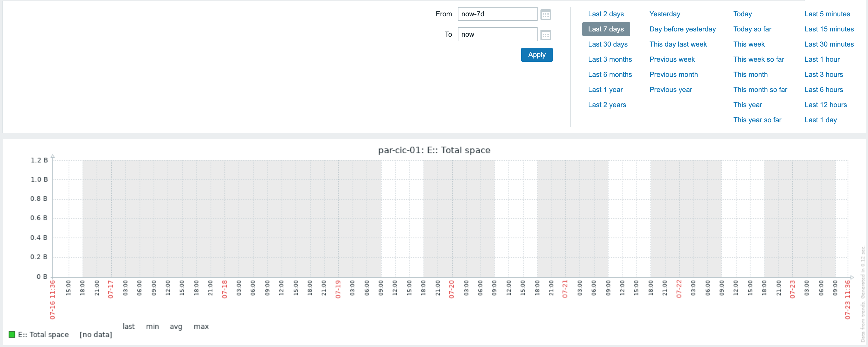Click the [no data] legend value

(96, 334)
